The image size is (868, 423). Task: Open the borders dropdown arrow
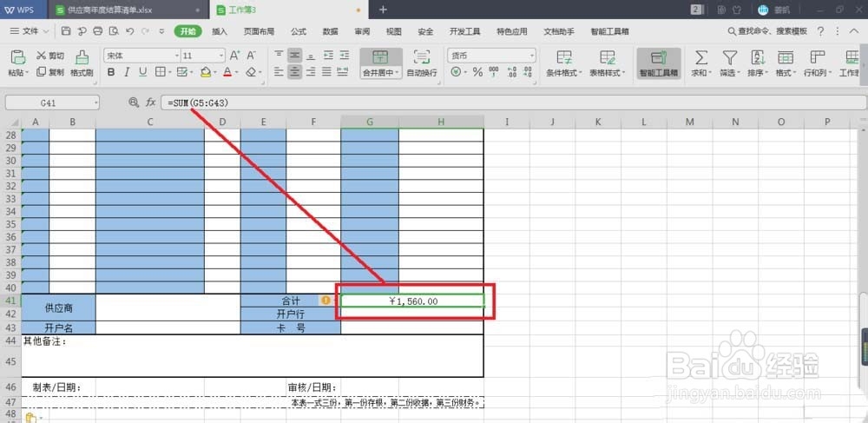click(x=169, y=73)
